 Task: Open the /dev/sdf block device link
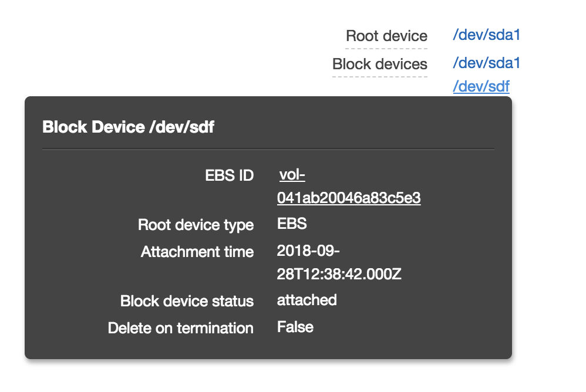[x=481, y=86]
